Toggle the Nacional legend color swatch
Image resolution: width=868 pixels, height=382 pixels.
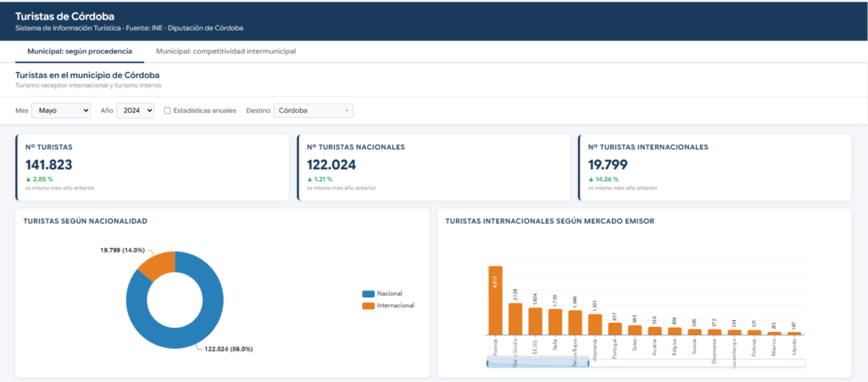click(368, 294)
